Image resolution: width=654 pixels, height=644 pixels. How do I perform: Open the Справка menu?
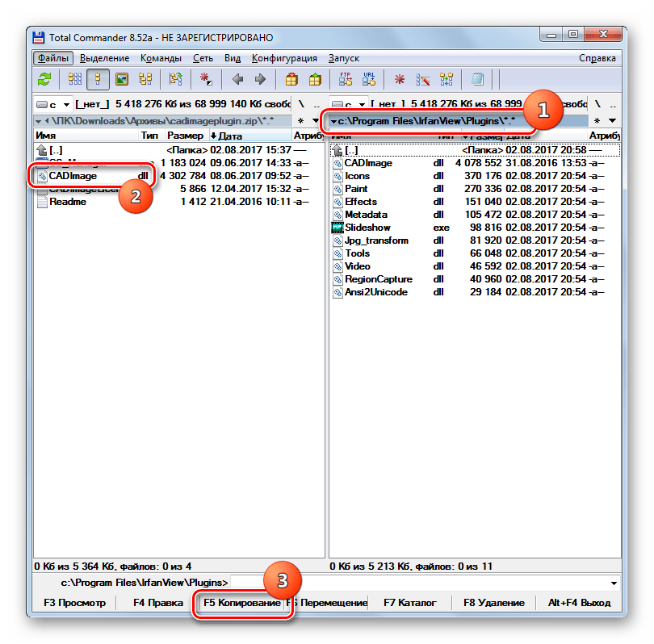pyautogui.click(x=597, y=58)
